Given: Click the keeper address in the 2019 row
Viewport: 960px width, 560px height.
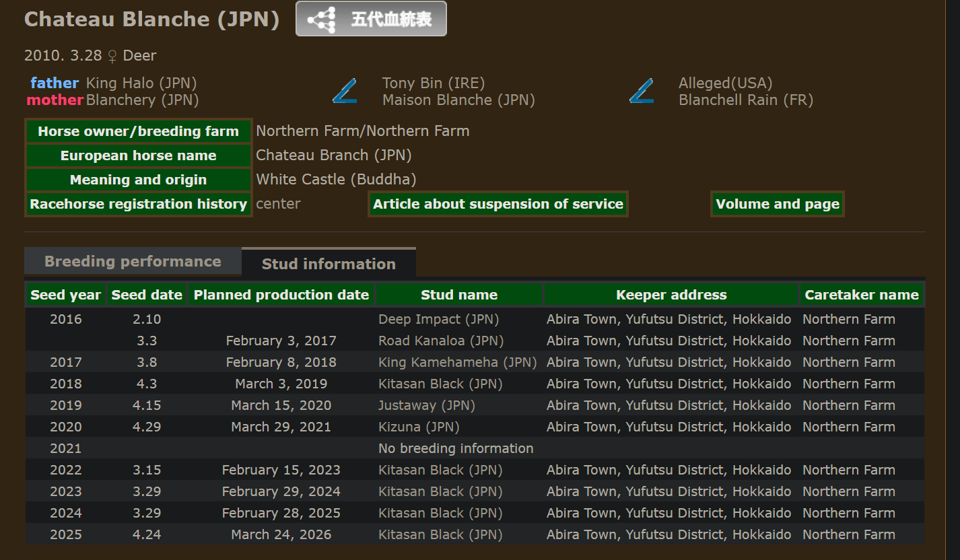Looking at the screenshot, I should pyautogui.click(x=669, y=405).
